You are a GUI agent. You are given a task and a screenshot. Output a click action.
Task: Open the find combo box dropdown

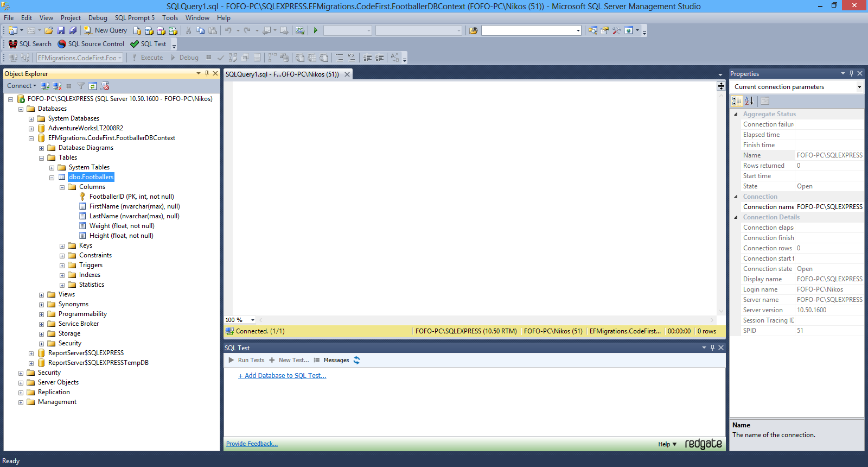point(578,30)
